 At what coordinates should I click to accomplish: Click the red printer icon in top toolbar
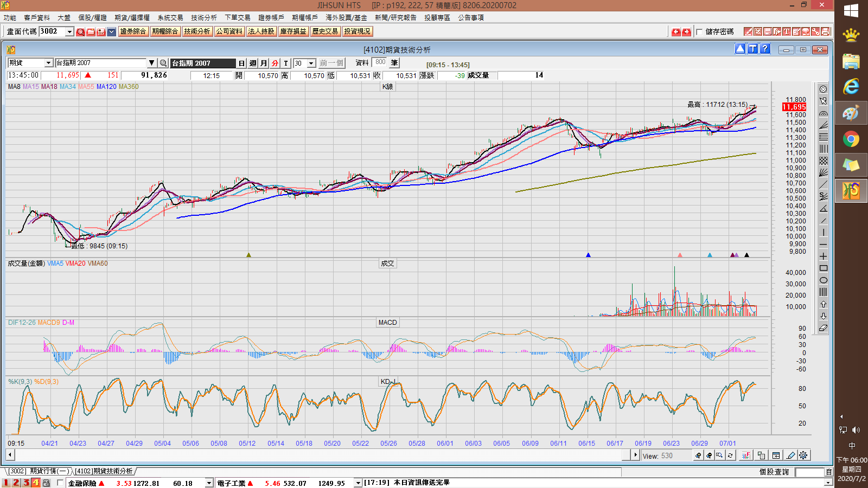pos(826,31)
